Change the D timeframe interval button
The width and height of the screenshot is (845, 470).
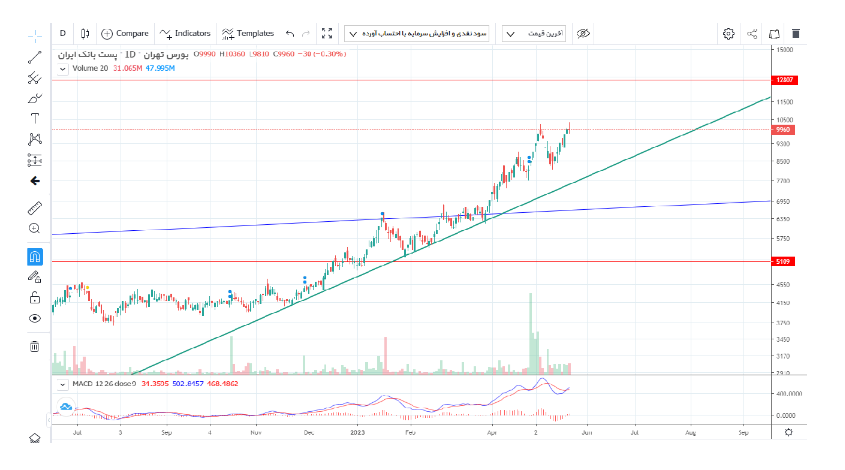click(x=62, y=33)
